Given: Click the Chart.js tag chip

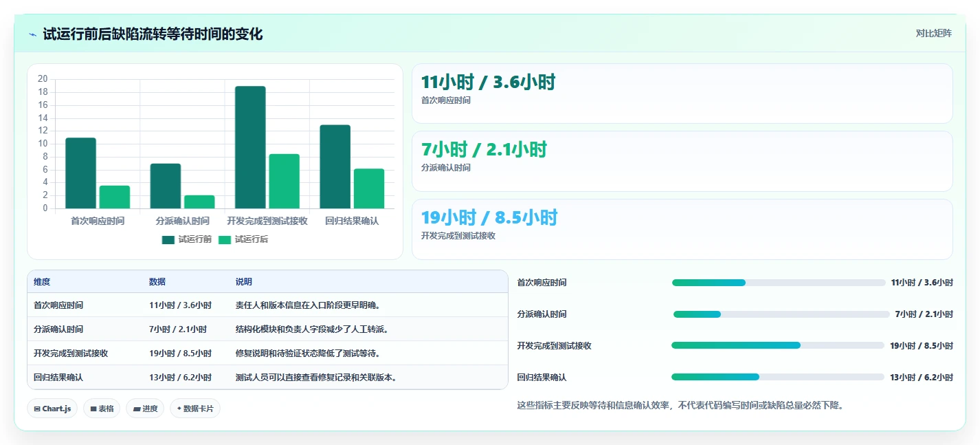Looking at the screenshot, I should pyautogui.click(x=52, y=409).
